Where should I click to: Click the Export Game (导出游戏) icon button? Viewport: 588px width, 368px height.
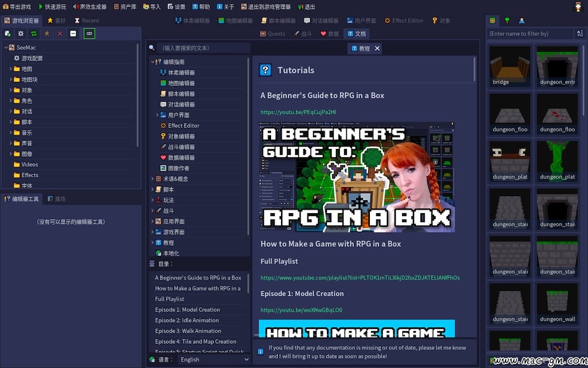click(17, 6)
